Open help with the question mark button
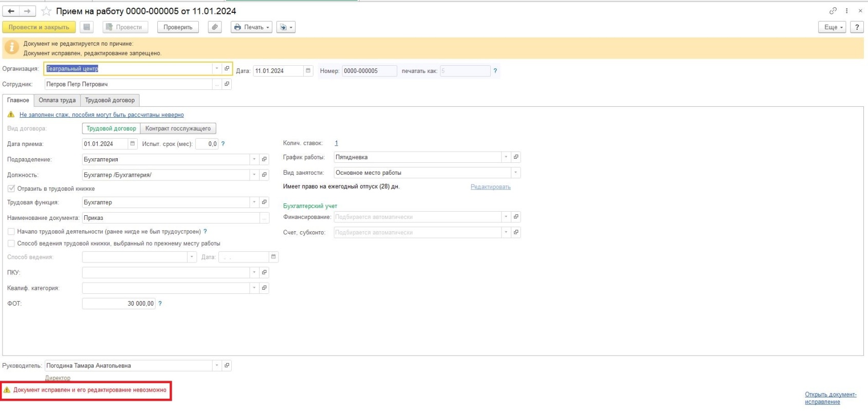868x411 pixels. pyautogui.click(x=857, y=27)
